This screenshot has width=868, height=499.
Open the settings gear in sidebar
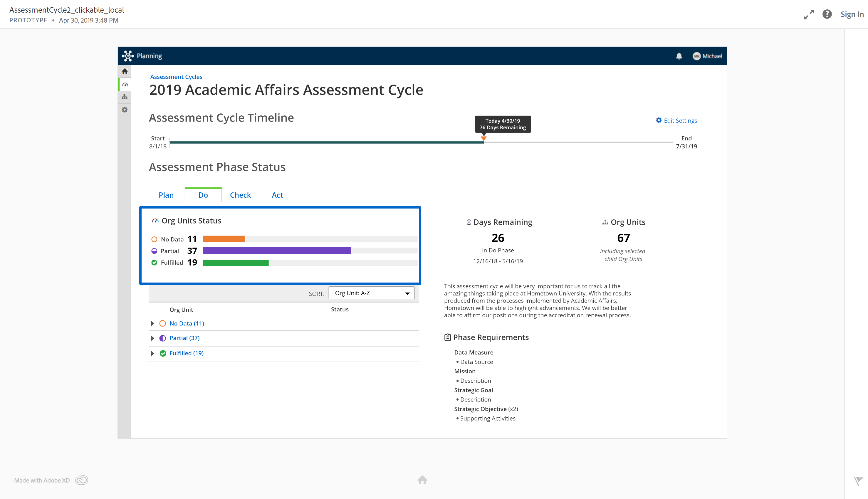[125, 110]
